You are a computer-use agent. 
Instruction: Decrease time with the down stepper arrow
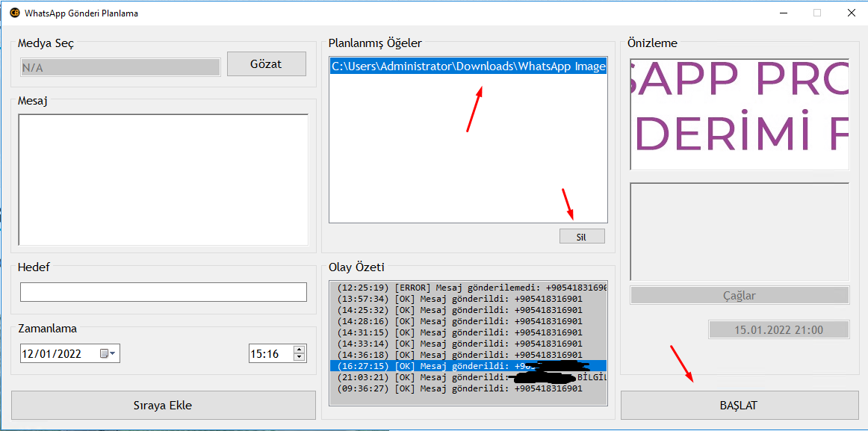coord(300,357)
